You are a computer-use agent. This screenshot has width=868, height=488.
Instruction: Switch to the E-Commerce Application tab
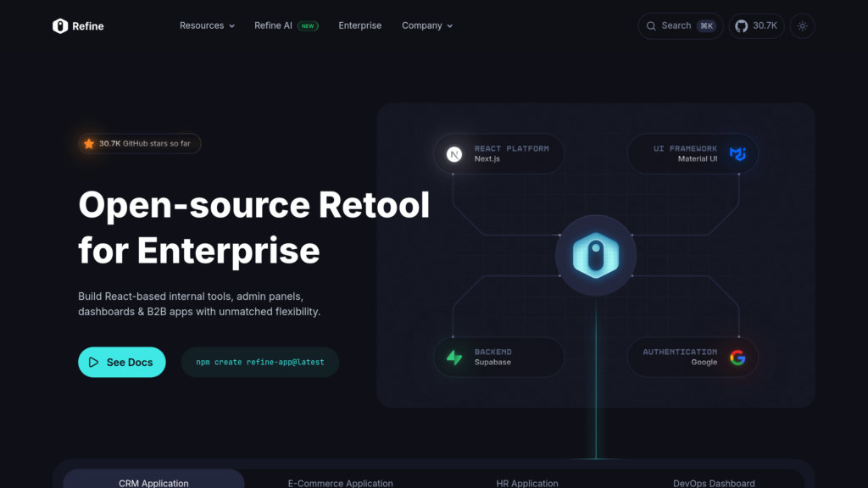point(340,482)
